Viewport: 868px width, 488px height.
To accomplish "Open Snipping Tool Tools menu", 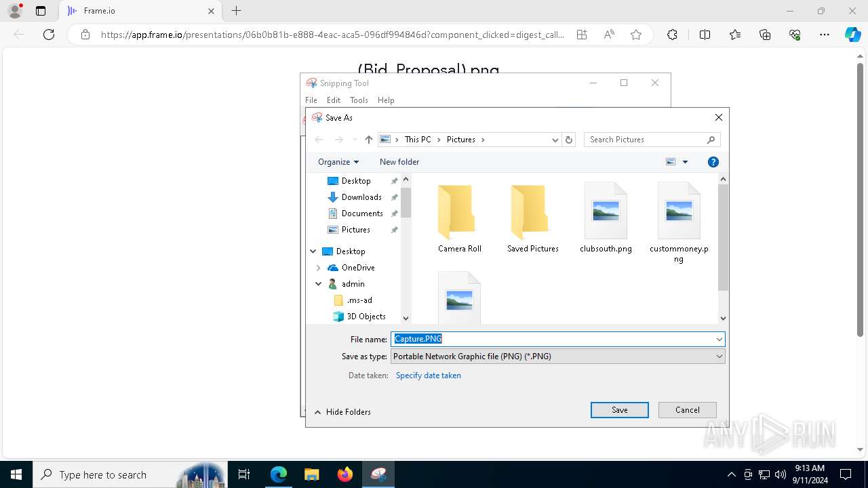I will pos(359,100).
